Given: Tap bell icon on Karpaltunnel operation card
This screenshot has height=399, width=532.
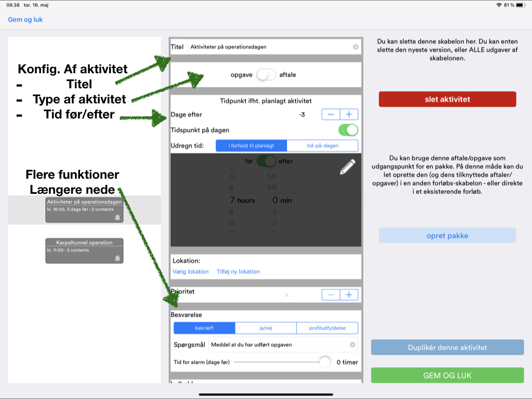Looking at the screenshot, I should [117, 259].
